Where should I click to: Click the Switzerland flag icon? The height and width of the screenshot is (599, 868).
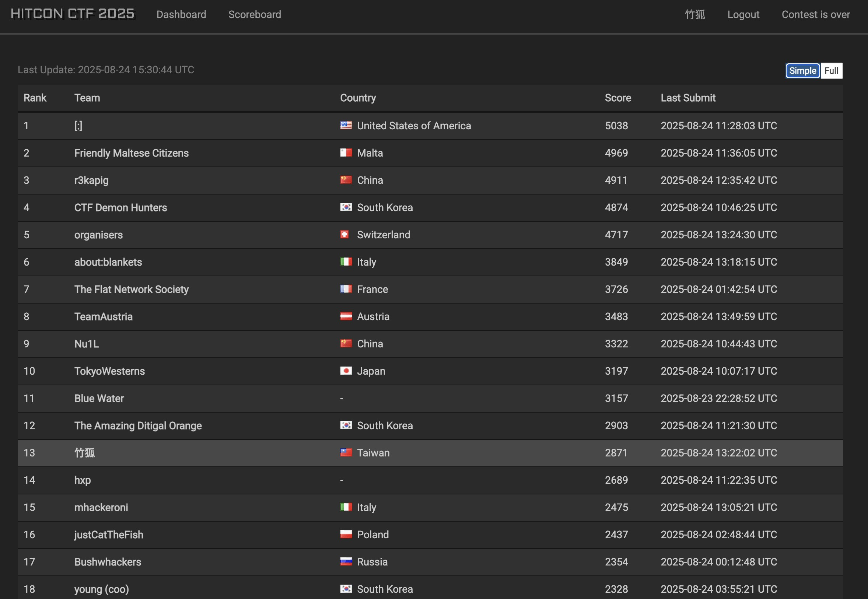(344, 235)
